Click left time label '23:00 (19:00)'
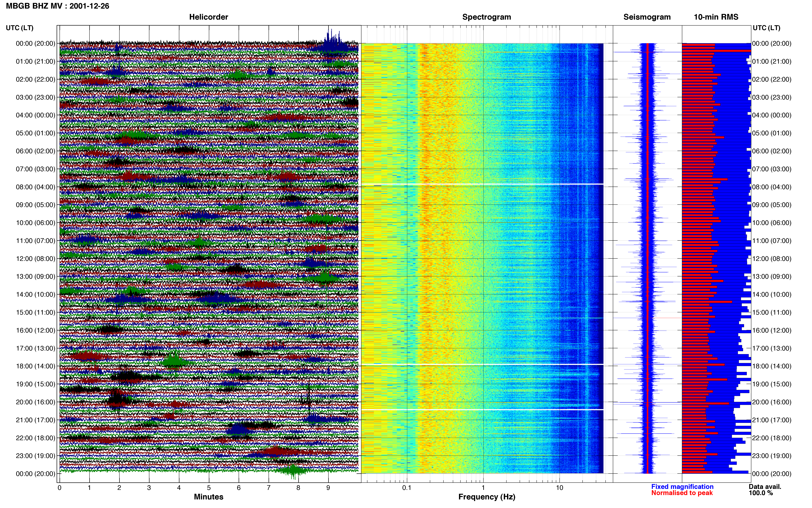The height and width of the screenshot is (508, 812). coord(35,456)
